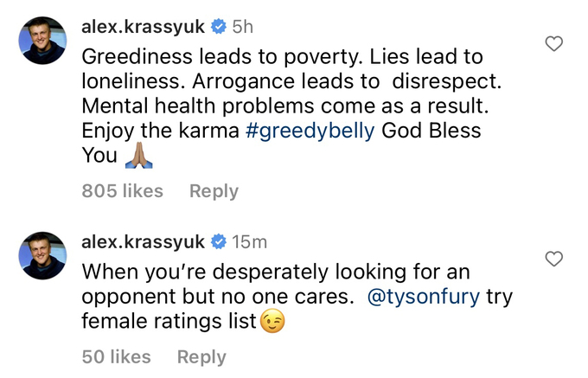
Task: Reply to the comment with 50 likes
Action: (x=201, y=356)
